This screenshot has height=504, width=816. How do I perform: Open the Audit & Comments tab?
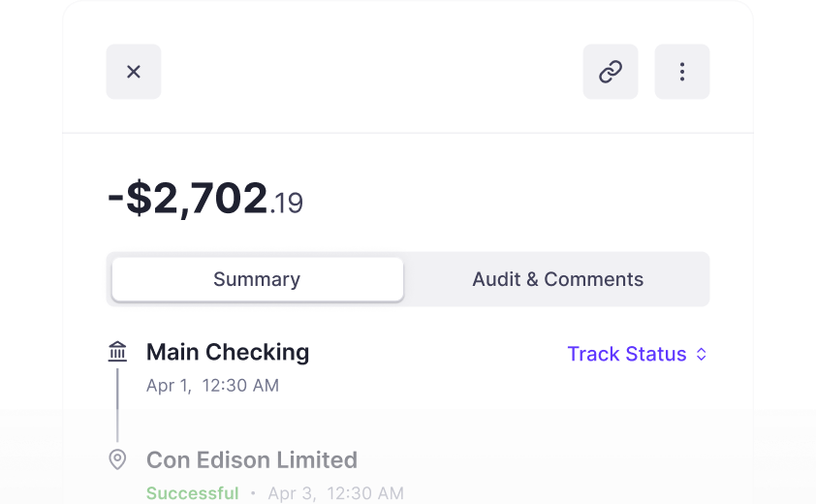point(558,279)
